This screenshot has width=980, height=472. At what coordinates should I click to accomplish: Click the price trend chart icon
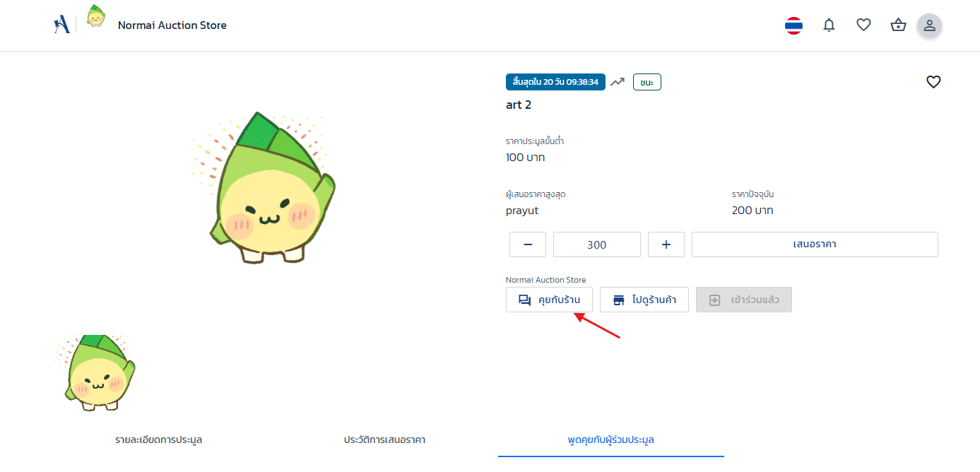617,81
